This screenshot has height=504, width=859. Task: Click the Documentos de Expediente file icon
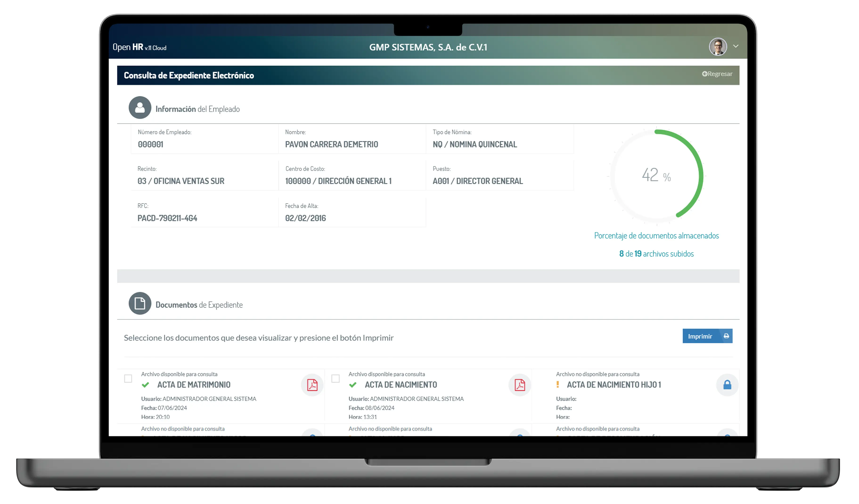pyautogui.click(x=140, y=303)
